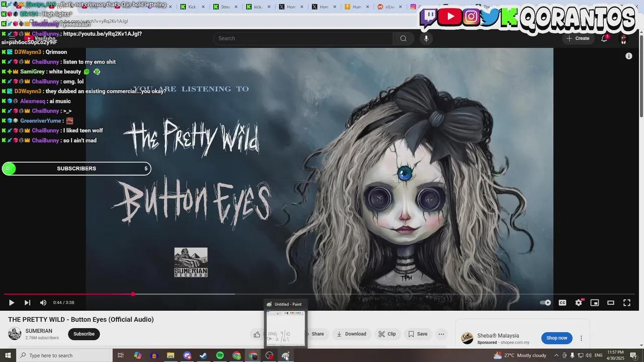Open the player settings gear
Viewport: 644px width, 362px height.
click(x=579, y=303)
